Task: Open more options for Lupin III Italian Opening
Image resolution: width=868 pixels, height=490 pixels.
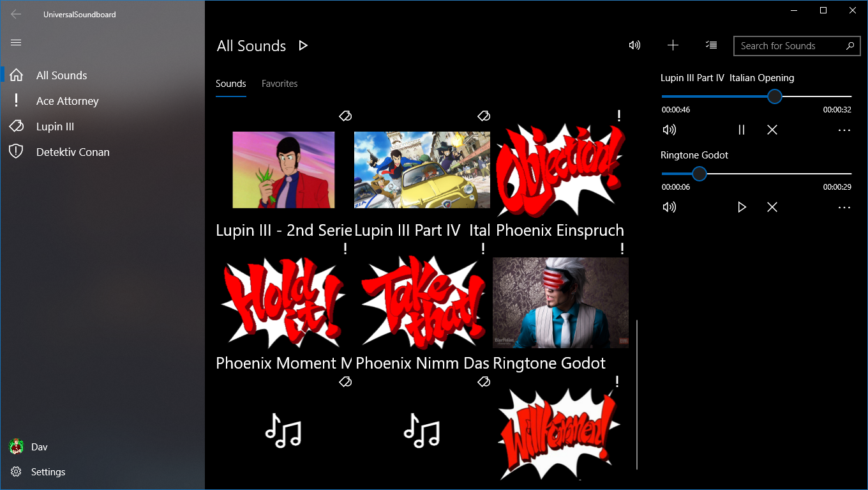Action: pos(844,130)
